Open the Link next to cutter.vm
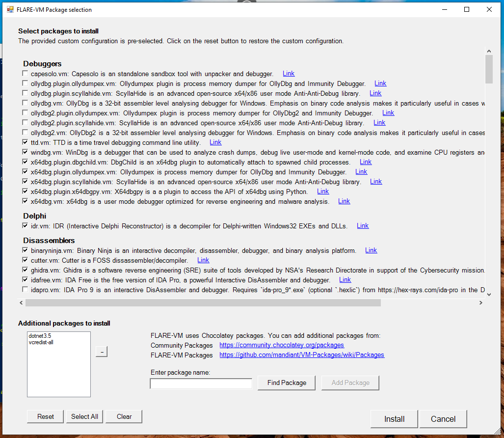 point(203,260)
